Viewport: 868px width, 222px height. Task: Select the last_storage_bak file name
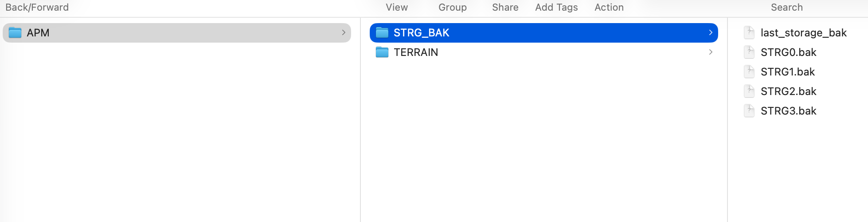(804, 33)
